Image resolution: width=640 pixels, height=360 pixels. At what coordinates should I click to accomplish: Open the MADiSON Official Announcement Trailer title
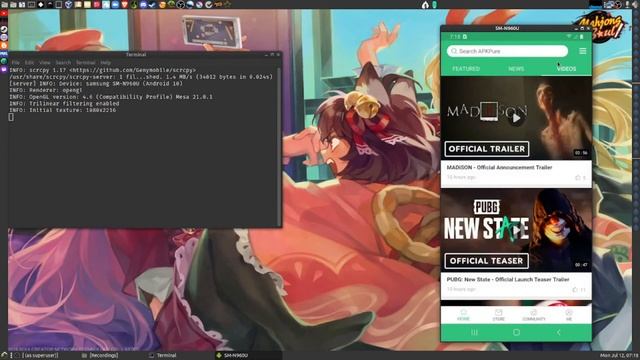coord(499,167)
